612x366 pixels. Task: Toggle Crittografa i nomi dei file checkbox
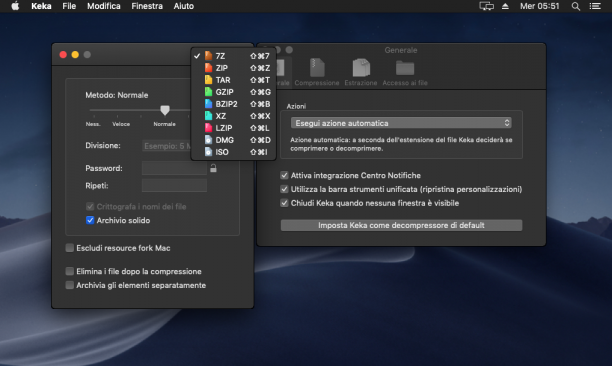pyautogui.click(x=90, y=206)
